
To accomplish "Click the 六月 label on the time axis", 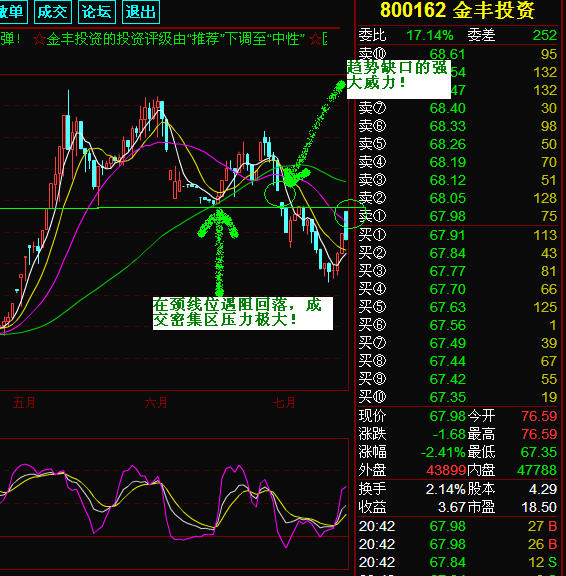I will coord(156,403).
